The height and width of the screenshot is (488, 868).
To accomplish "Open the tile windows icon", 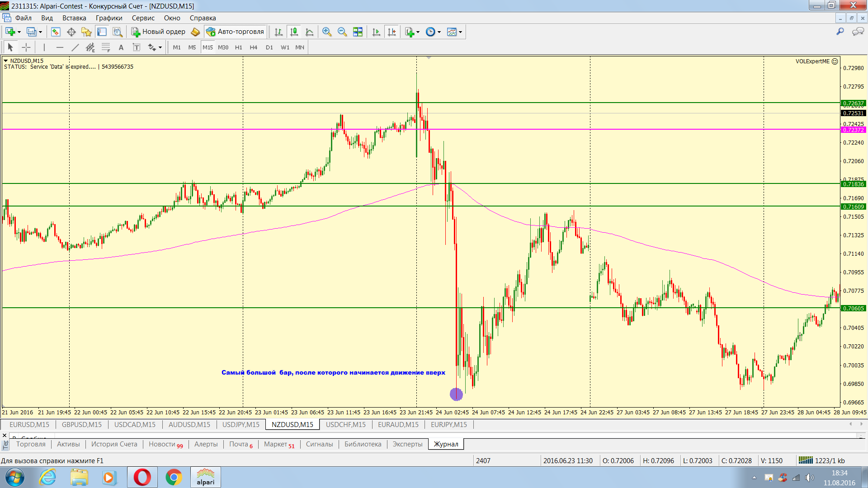I will (358, 32).
